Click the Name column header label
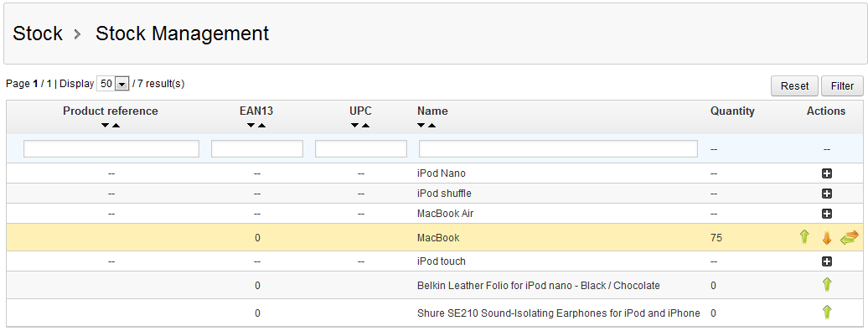Image resolution: width=868 pixels, height=331 pixels. [433, 111]
